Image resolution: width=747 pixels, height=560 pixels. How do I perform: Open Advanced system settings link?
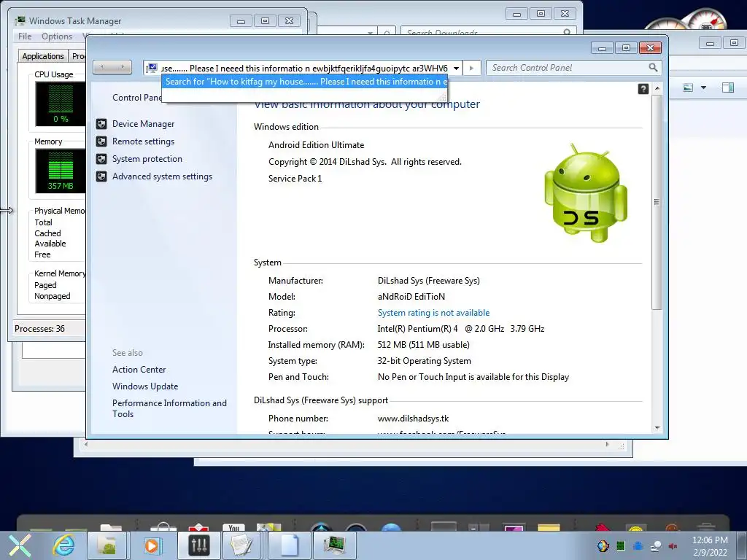coord(162,176)
